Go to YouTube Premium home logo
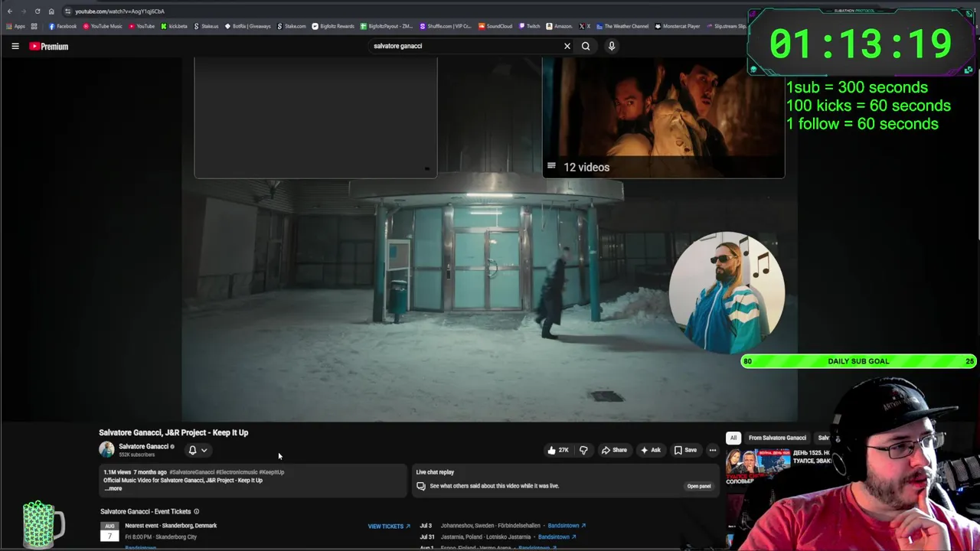Image resolution: width=980 pixels, height=551 pixels. point(49,46)
